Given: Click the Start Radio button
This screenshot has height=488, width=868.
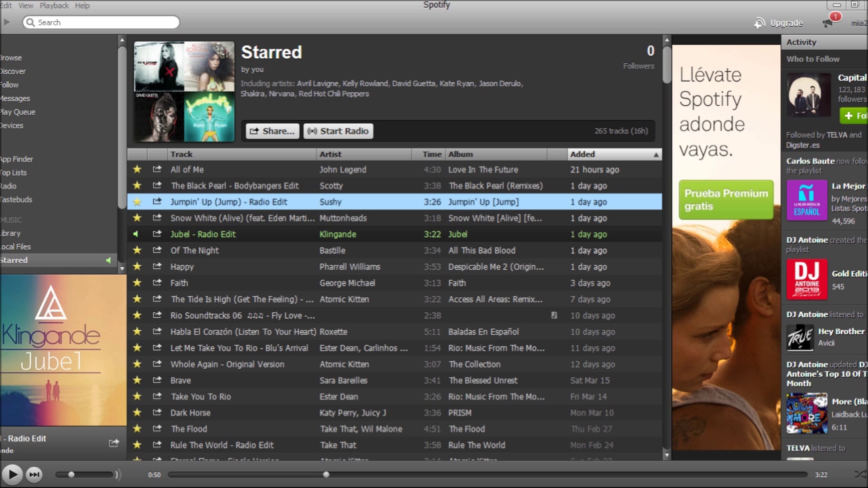Looking at the screenshot, I should [338, 131].
